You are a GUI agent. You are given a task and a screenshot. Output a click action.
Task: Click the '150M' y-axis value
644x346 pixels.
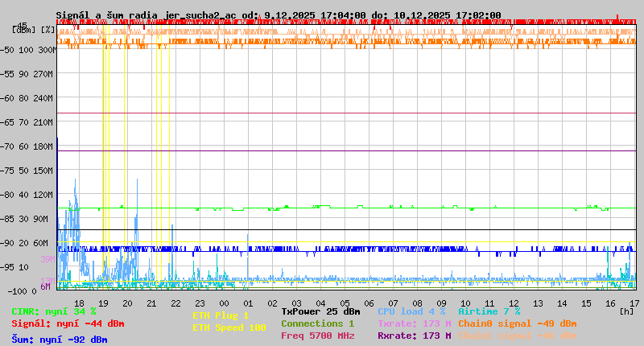coord(43,171)
